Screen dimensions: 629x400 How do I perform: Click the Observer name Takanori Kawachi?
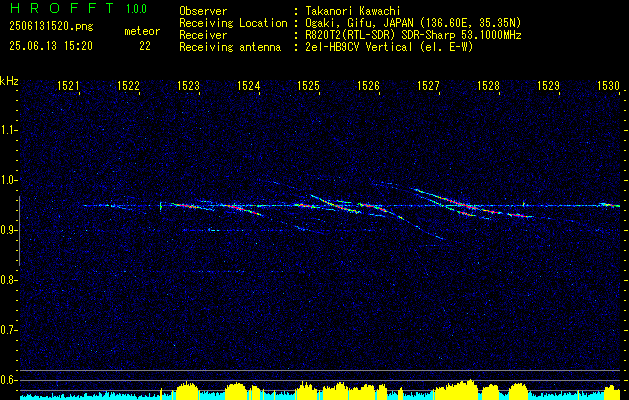(x=352, y=11)
